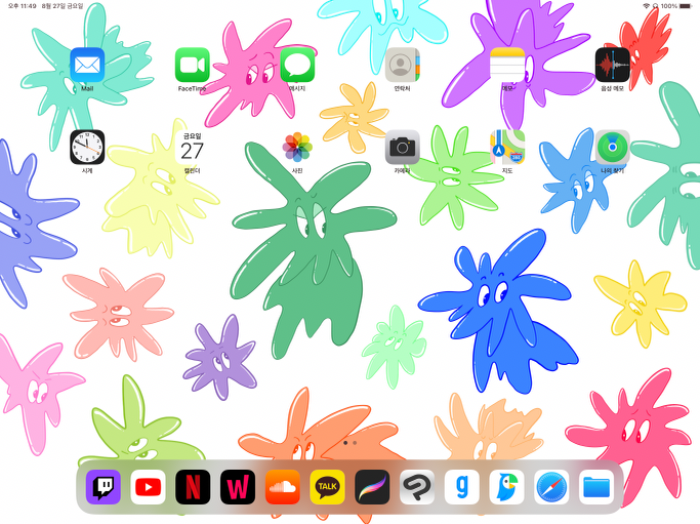Image resolution: width=700 pixels, height=524 pixels.
Task: Launch YouTube from the dock
Action: click(148, 487)
